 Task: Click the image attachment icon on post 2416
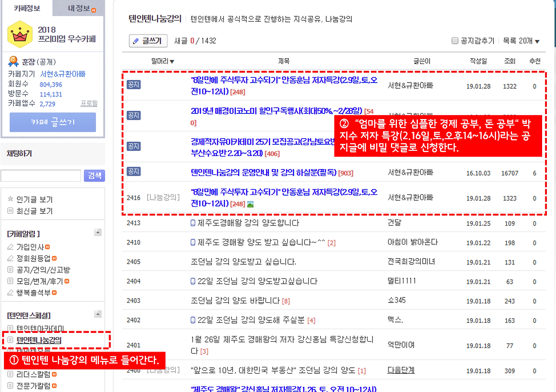click(x=250, y=204)
